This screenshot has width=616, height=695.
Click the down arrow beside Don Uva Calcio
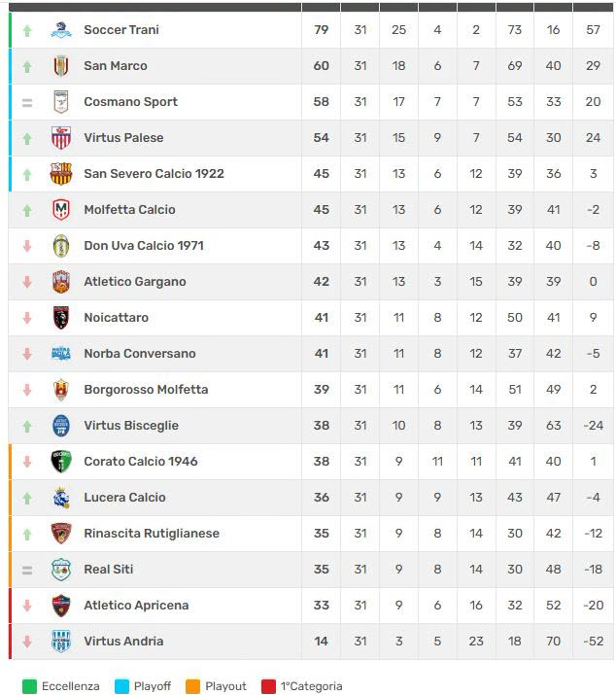(x=27, y=246)
